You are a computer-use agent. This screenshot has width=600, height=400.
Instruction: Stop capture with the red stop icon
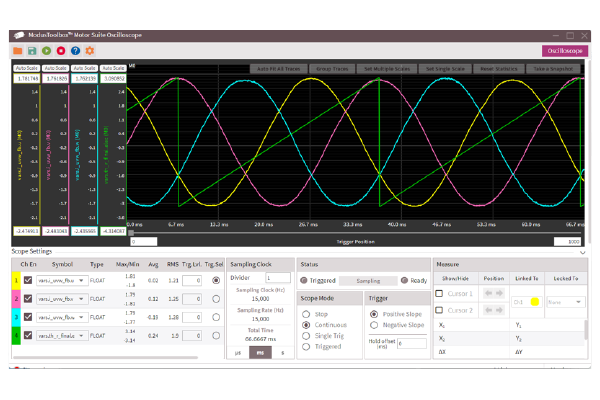[61, 50]
